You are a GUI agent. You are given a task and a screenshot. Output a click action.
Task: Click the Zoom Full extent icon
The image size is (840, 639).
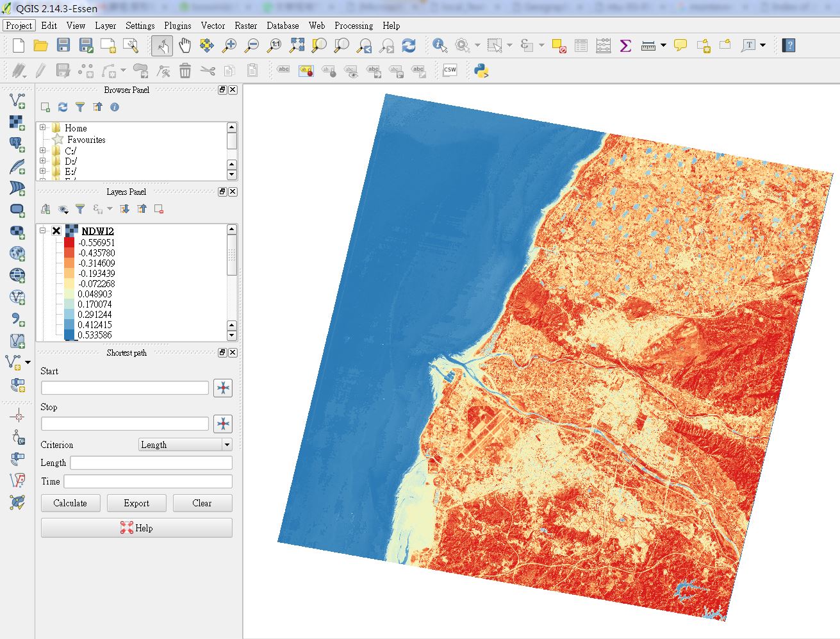[x=297, y=46]
